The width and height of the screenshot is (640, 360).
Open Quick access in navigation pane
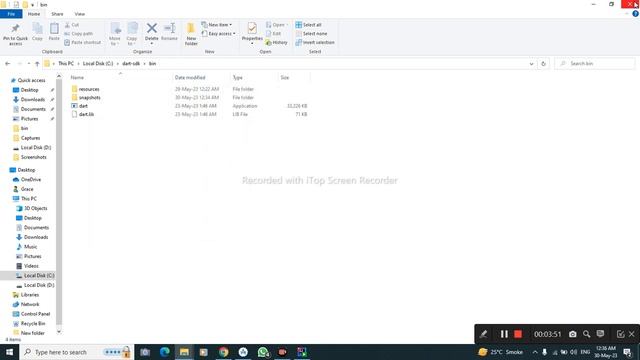pos(31,80)
